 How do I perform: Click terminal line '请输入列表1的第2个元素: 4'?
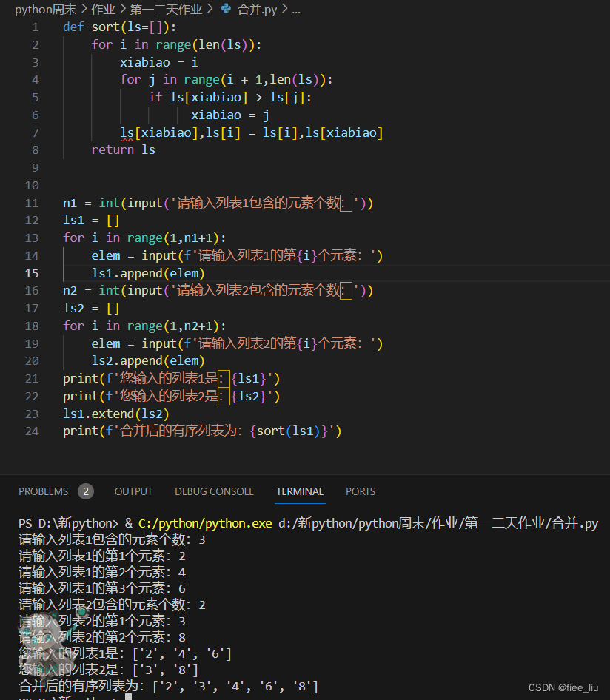click(102, 572)
